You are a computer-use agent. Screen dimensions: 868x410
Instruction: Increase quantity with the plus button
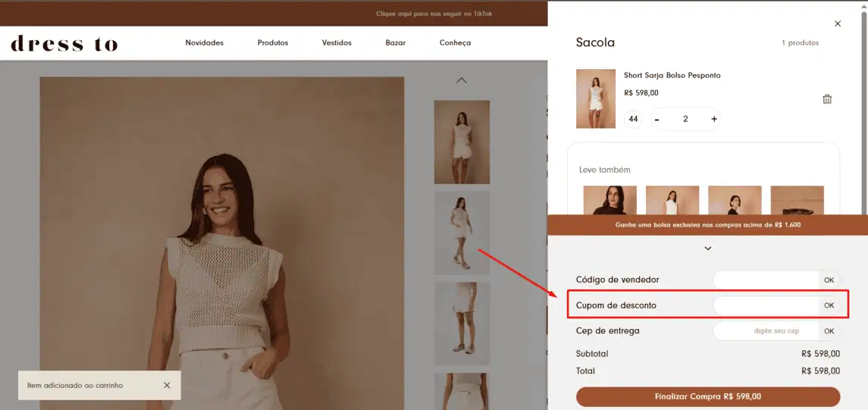[x=714, y=119]
